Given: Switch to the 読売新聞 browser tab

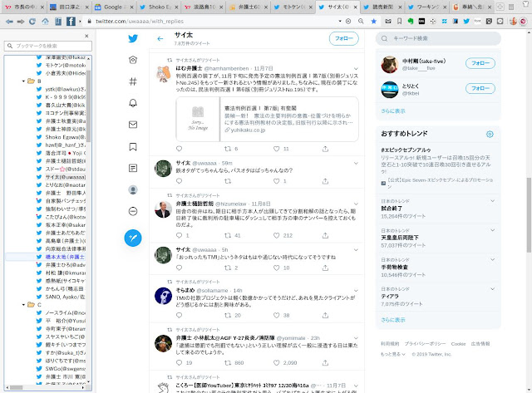Looking at the screenshot, I should (382, 7).
